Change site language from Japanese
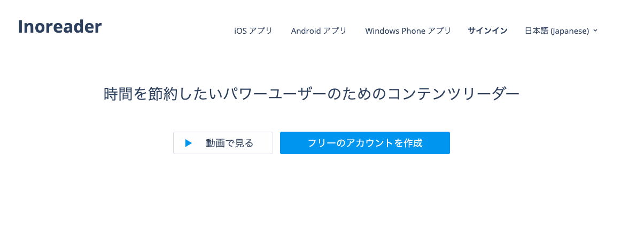Viewport: 644px width, 235px height. coord(561,31)
